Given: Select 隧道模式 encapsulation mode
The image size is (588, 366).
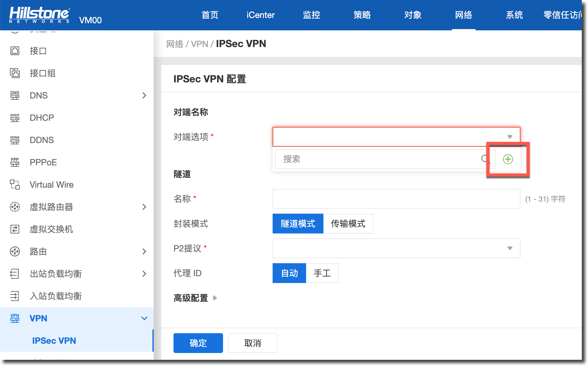Looking at the screenshot, I should click(298, 224).
